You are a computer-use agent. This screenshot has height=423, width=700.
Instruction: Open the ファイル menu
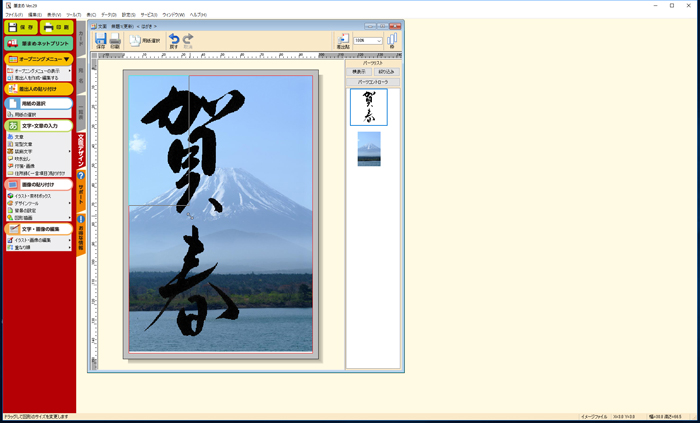tap(13, 15)
